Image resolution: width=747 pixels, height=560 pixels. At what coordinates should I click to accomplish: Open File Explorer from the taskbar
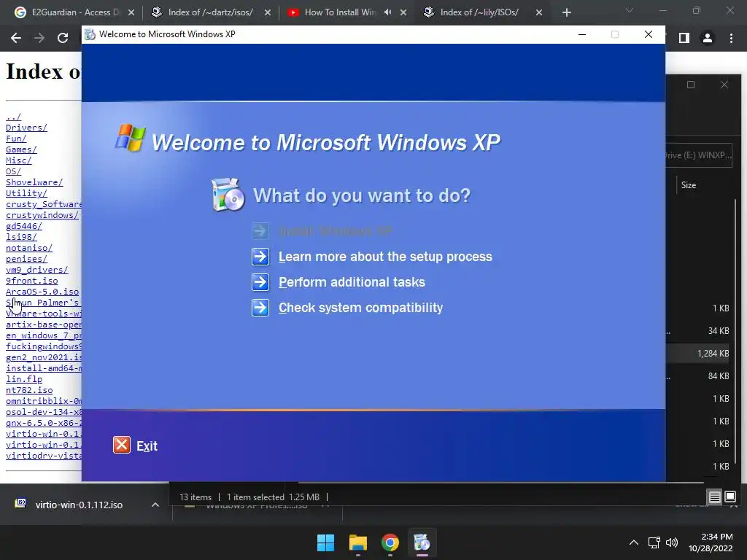(357, 542)
